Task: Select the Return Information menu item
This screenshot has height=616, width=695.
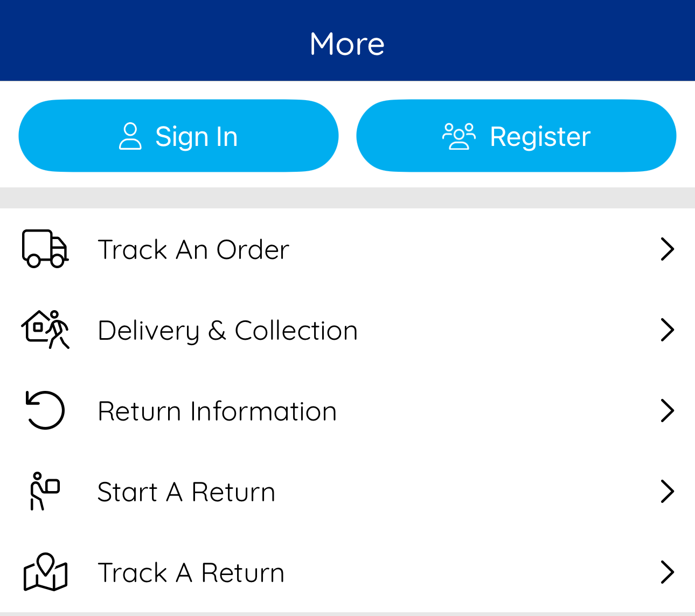Action: pos(347,411)
